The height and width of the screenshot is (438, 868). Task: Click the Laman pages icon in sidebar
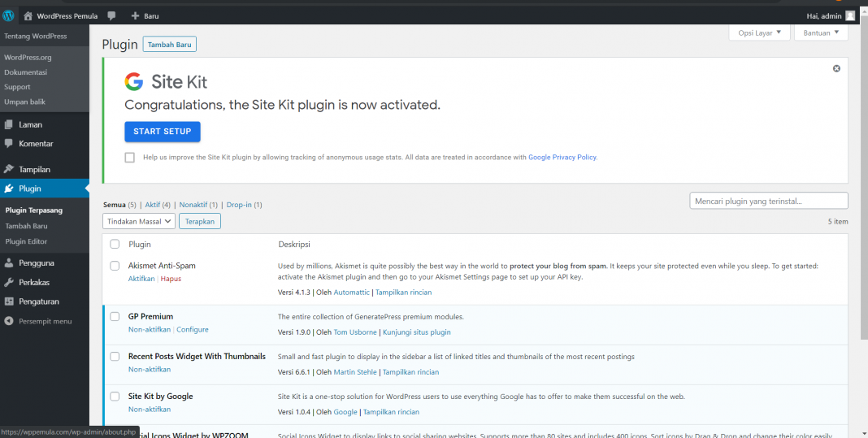(x=9, y=124)
